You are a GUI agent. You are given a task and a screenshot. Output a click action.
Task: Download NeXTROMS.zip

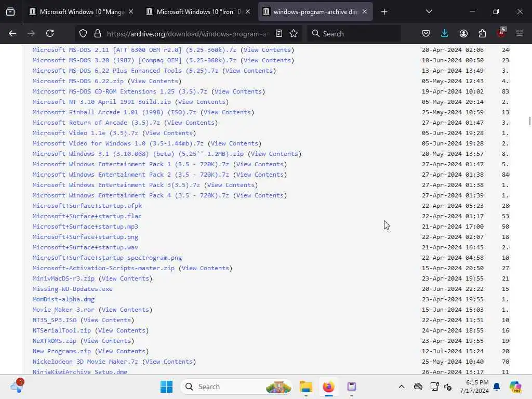pyautogui.click(x=54, y=341)
